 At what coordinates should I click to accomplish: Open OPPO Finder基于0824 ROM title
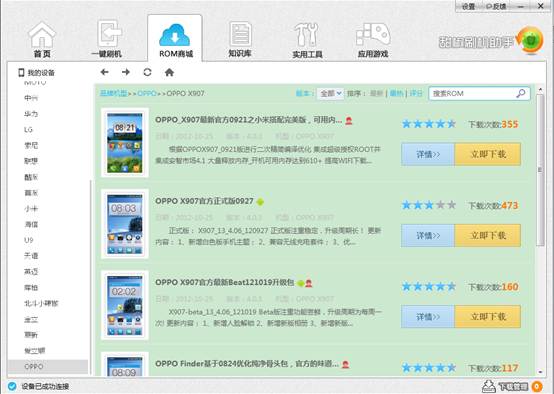pos(247,364)
